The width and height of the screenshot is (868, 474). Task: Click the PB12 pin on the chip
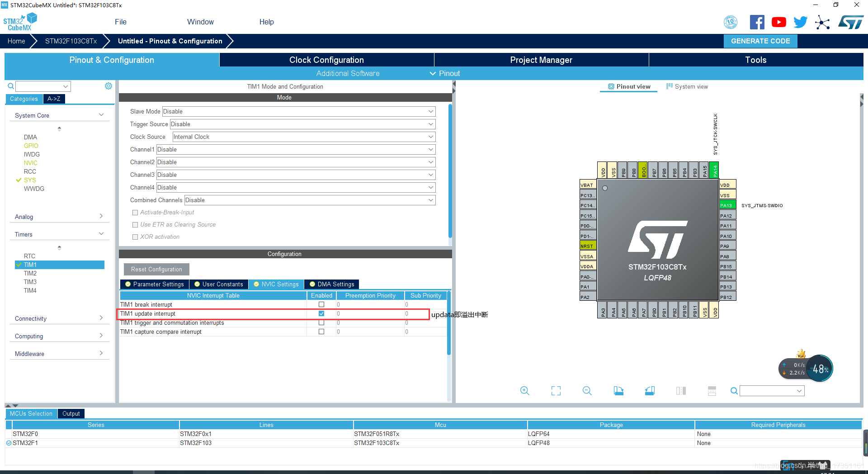coord(727,297)
